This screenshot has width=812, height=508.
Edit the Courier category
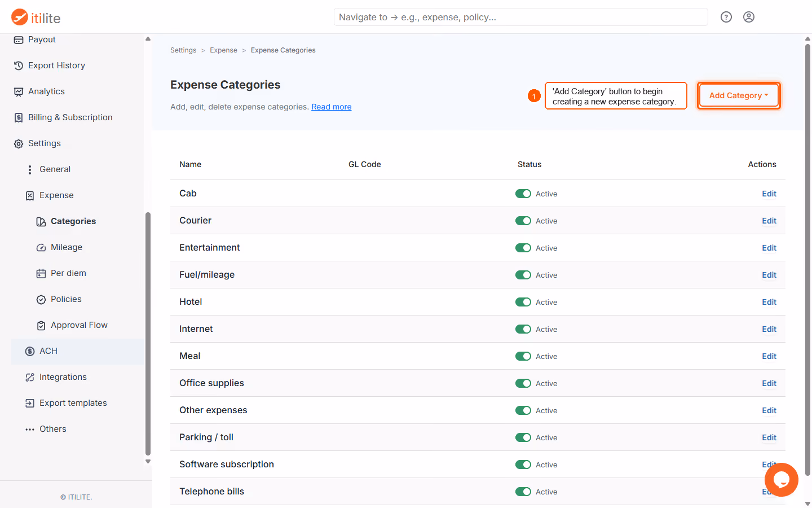pos(769,221)
